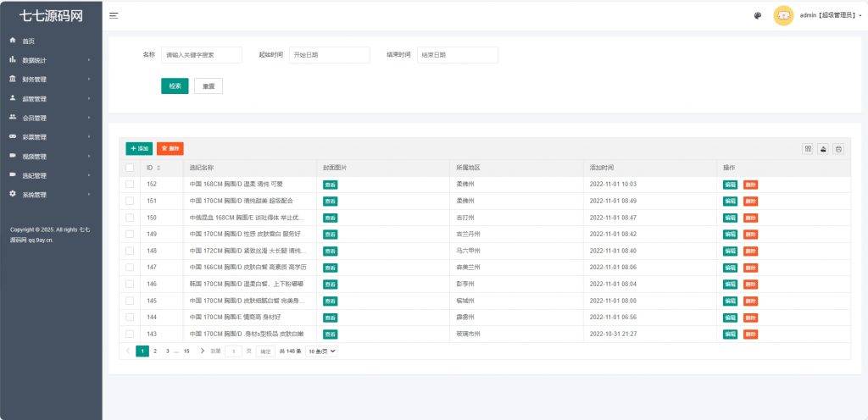Viewport: 868px width, 420px height.
Task: Go to the next page arrow
Action: tap(202, 351)
